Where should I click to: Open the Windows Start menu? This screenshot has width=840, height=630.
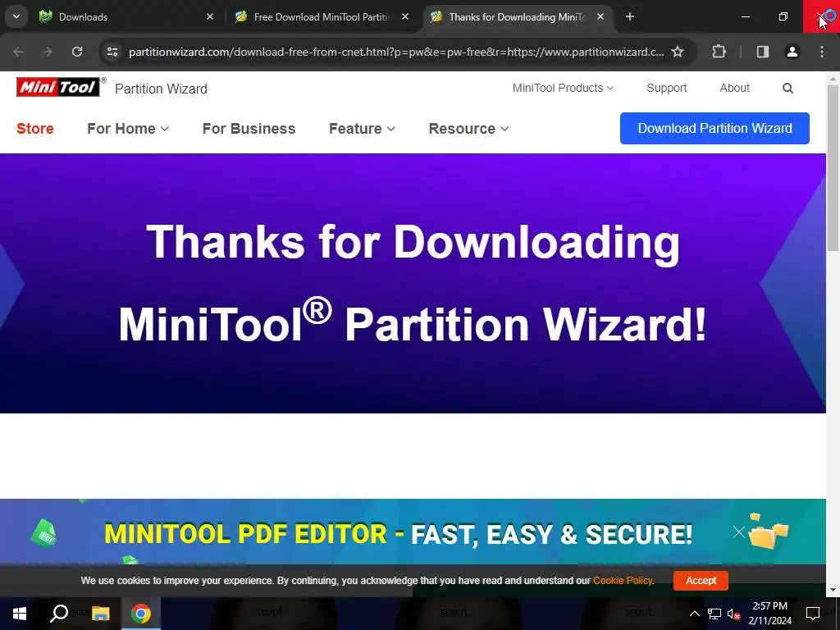(x=20, y=614)
